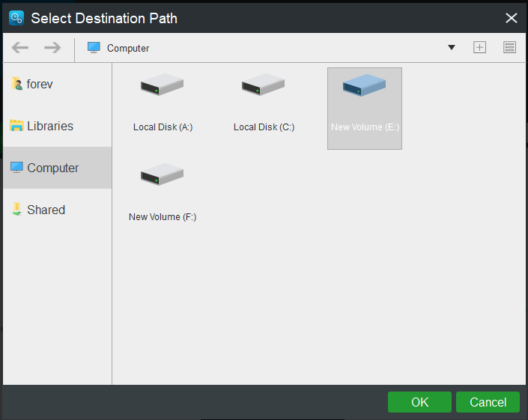Switch to list view icon
528x420 pixels.
[x=509, y=47]
